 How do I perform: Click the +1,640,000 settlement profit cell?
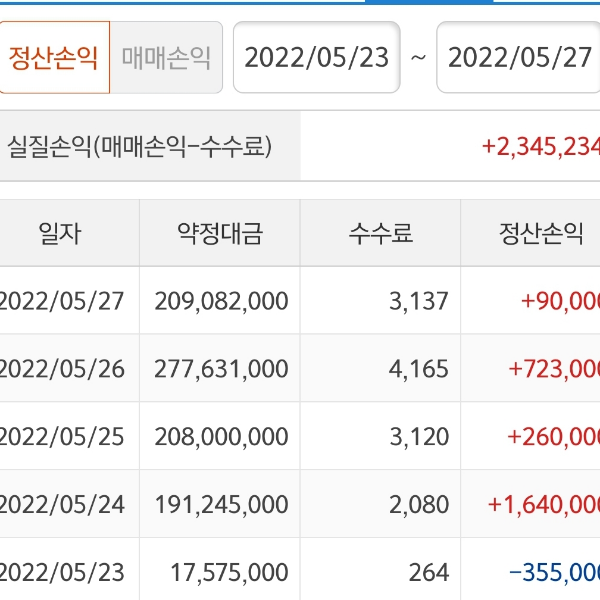point(544,504)
